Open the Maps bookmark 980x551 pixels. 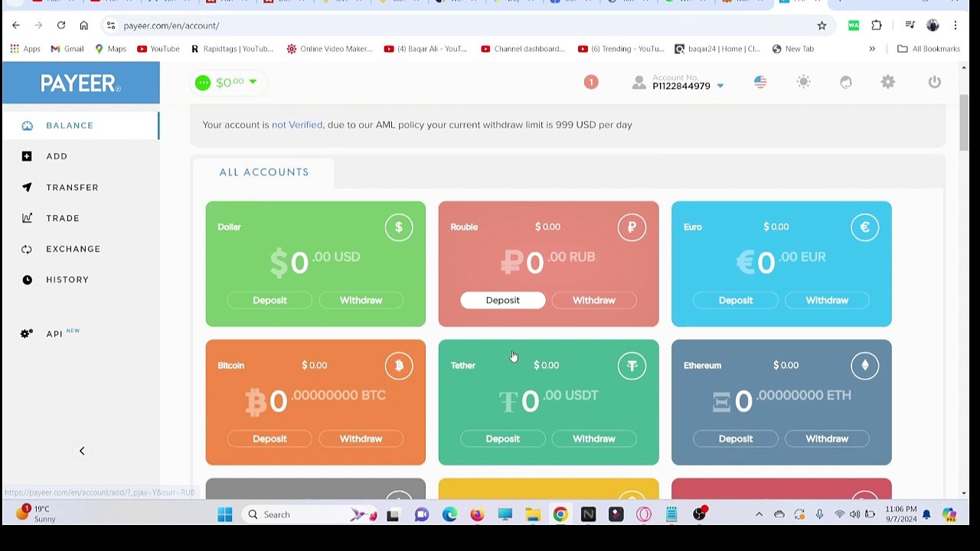click(x=110, y=49)
